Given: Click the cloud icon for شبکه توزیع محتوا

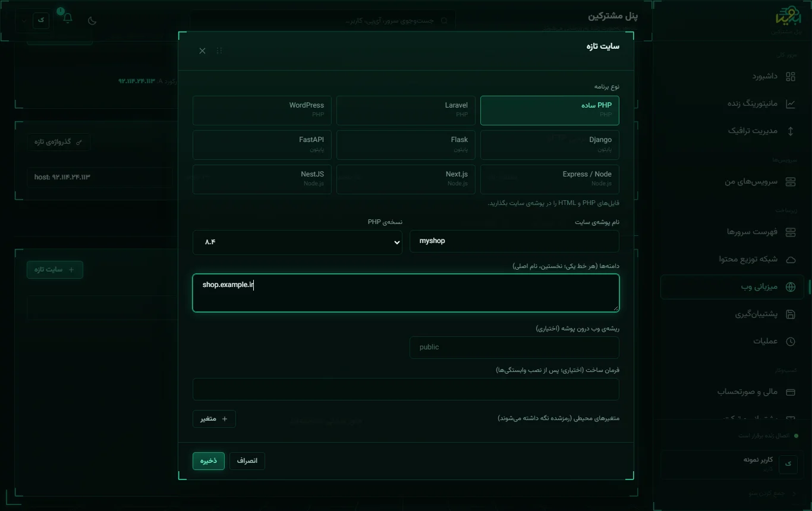Looking at the screenshot, I should [x=791, y=259].
